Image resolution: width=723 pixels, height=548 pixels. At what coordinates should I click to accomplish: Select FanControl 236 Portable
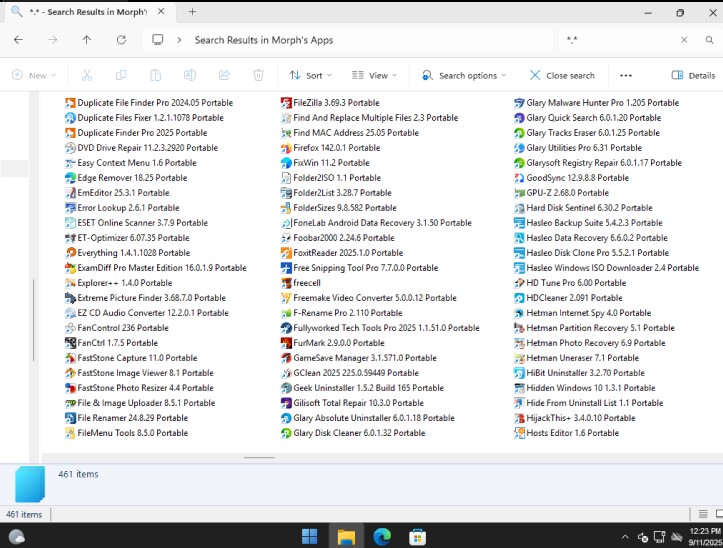coord(117,328)
